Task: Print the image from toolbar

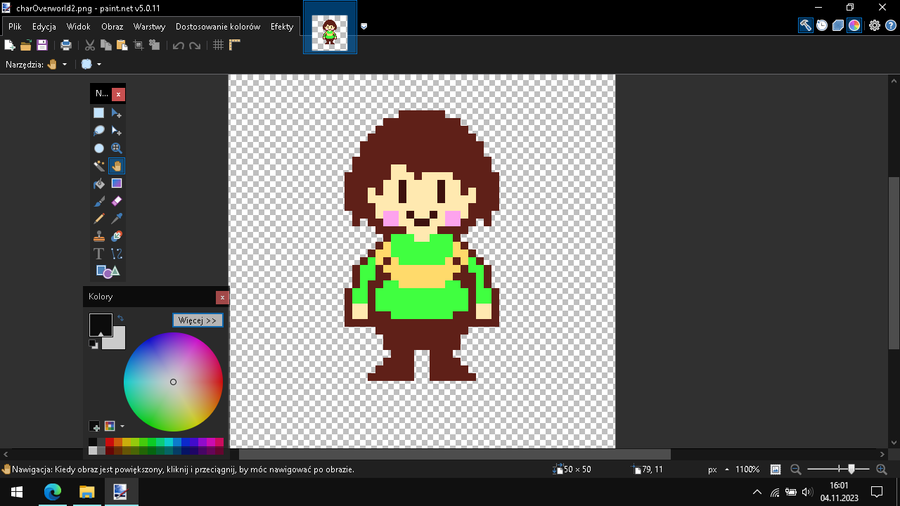Action: tap(66, 45)
